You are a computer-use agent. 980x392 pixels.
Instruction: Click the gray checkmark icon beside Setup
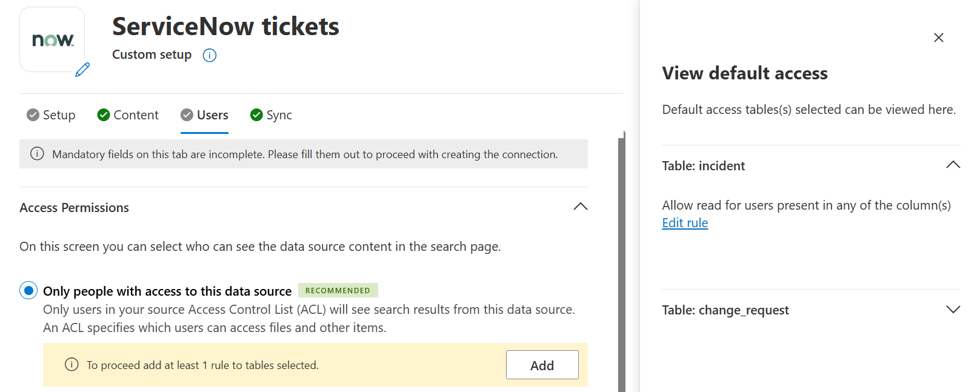click(x=33, y=115)
